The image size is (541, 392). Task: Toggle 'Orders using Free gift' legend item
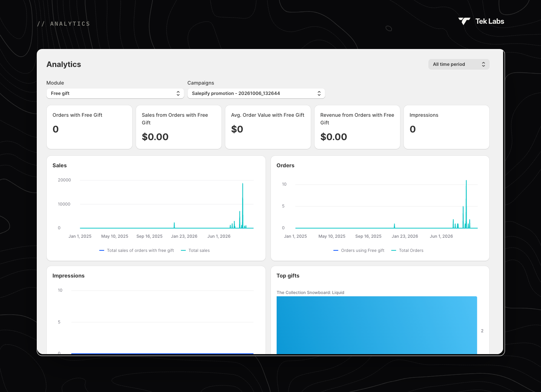click(x=359, y=250)
